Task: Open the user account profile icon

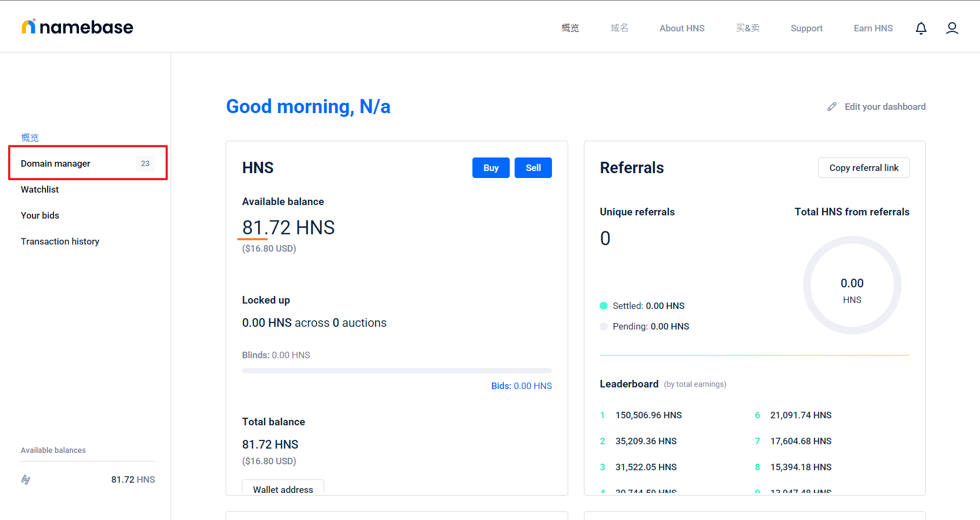Action: click(952, 28)
